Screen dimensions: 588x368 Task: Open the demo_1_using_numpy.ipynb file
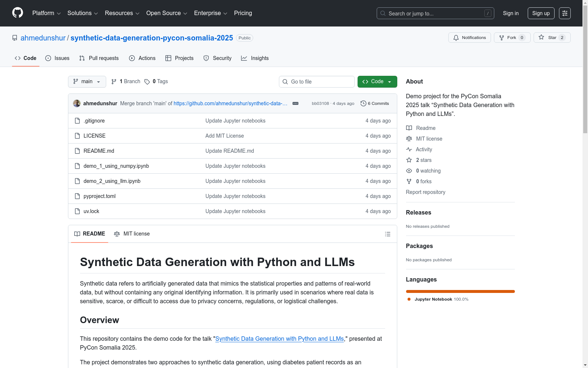(116, 166)
